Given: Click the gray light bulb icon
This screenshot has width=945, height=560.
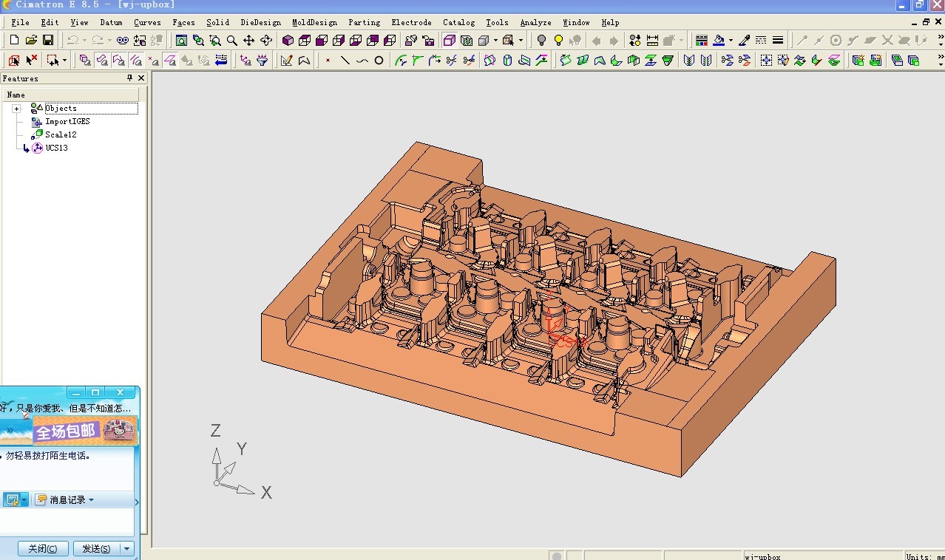Looking at the screenshot, I should click(541, 40).
